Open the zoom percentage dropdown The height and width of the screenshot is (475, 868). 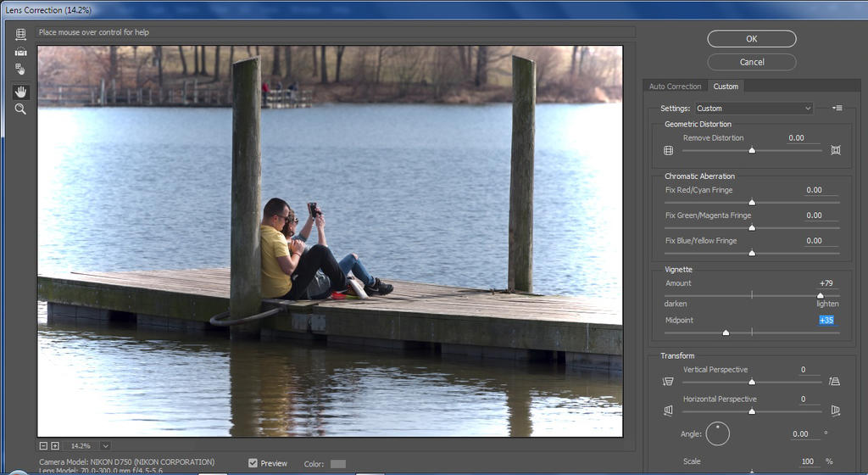click(105, 445)
